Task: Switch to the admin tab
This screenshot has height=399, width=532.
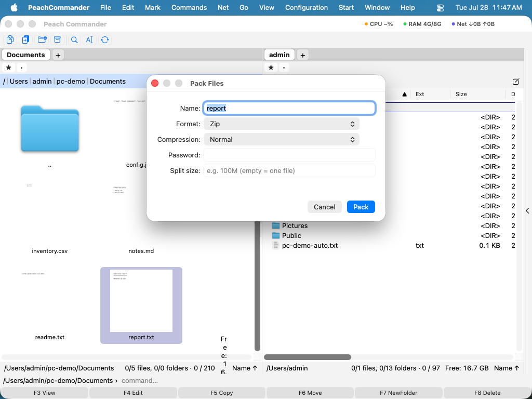Action: (279, 55)
